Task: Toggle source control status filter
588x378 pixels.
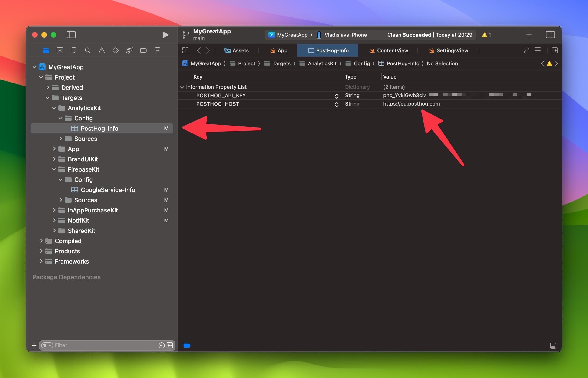Action: pyautogui.click(x=170, y=346)
